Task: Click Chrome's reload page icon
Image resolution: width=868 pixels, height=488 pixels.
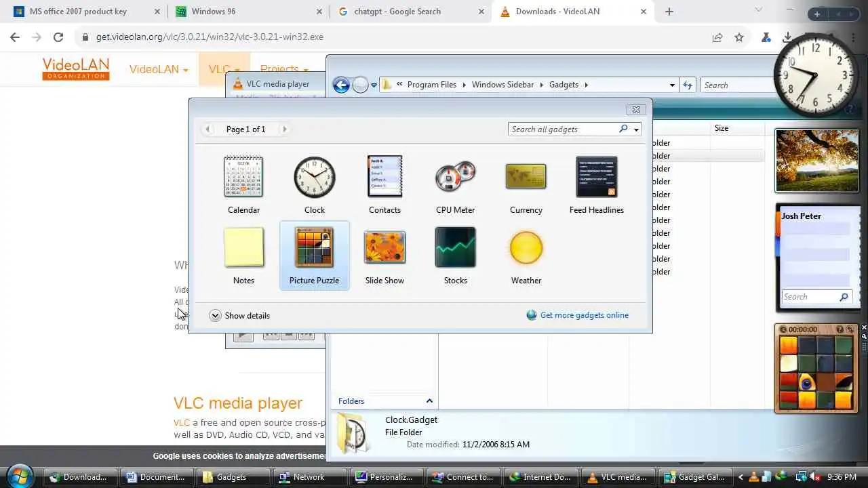Action: pyautogui.click(x=58, y=37)
